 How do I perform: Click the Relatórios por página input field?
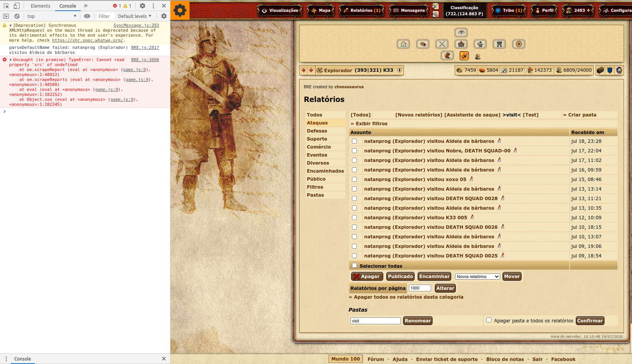pyautogui.click(x=420, y=288)
